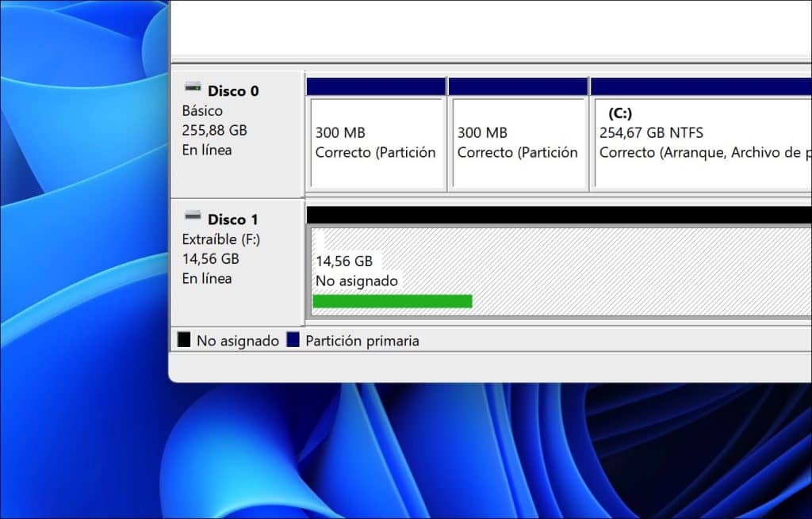The width and height of the screenshot is (812, 519).
Task: Click the No asignado text in Disco 1 area
Action: (x=357, y=281)
